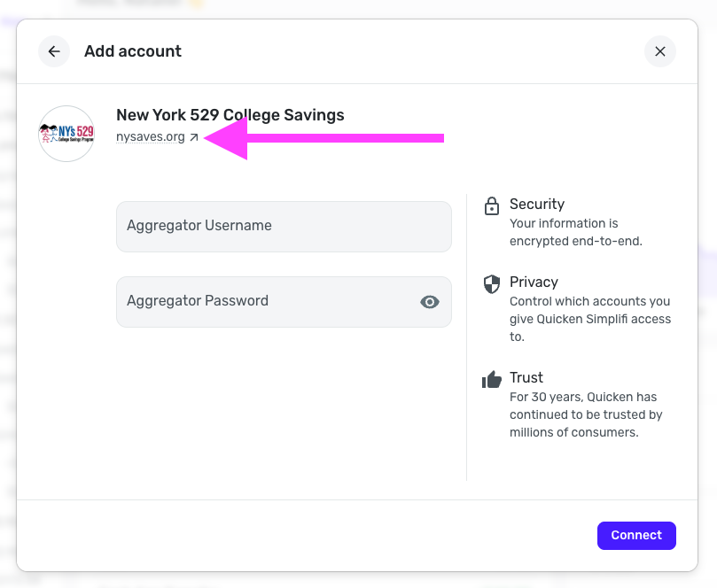Show password with the eye icon

click(430, 302)
